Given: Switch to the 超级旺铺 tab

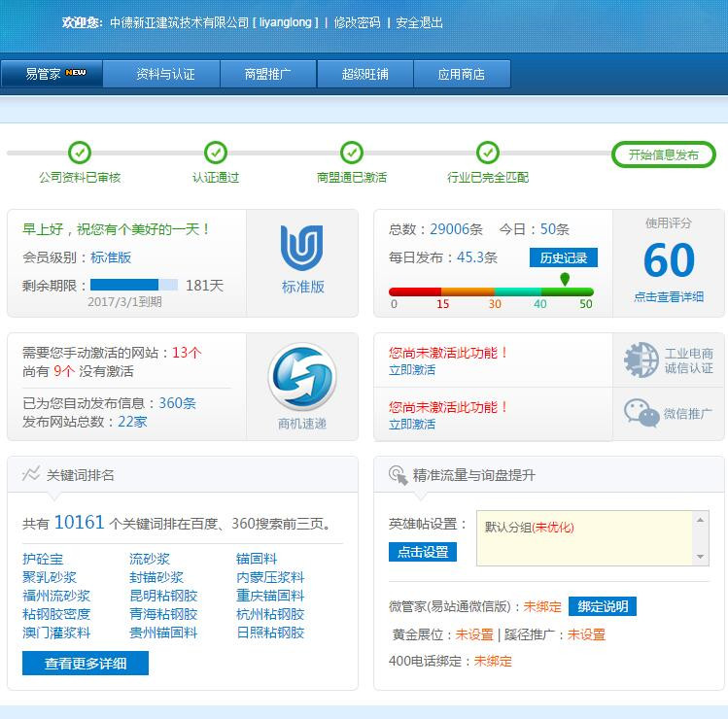Looking at the screenshot, I should pyautogui.click(x=364, y=74).
